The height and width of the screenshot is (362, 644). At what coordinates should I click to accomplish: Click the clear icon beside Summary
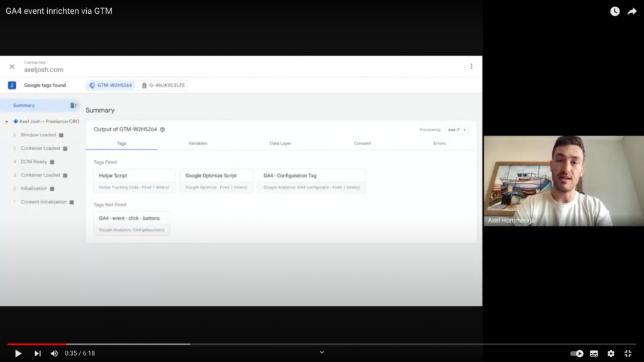74,106
